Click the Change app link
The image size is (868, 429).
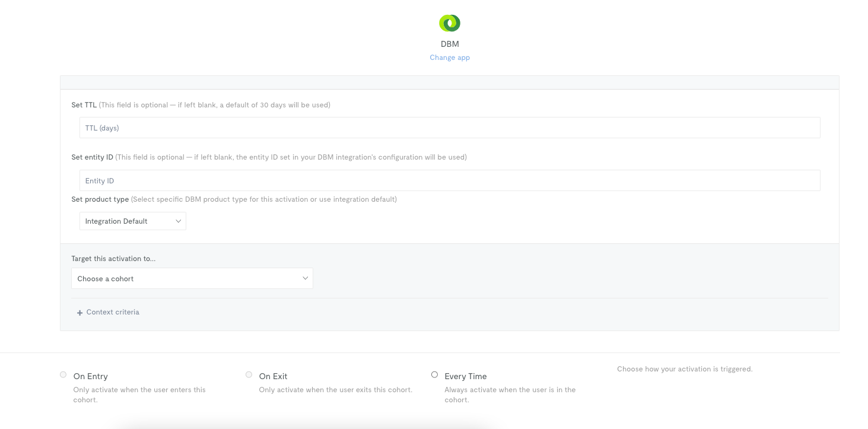click(x=450, y=58)
